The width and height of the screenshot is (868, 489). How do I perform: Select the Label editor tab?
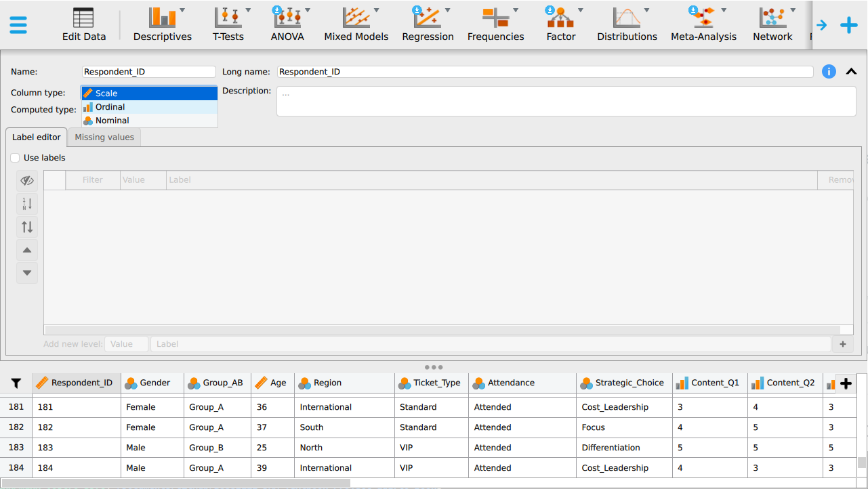(x=37, y=137)
